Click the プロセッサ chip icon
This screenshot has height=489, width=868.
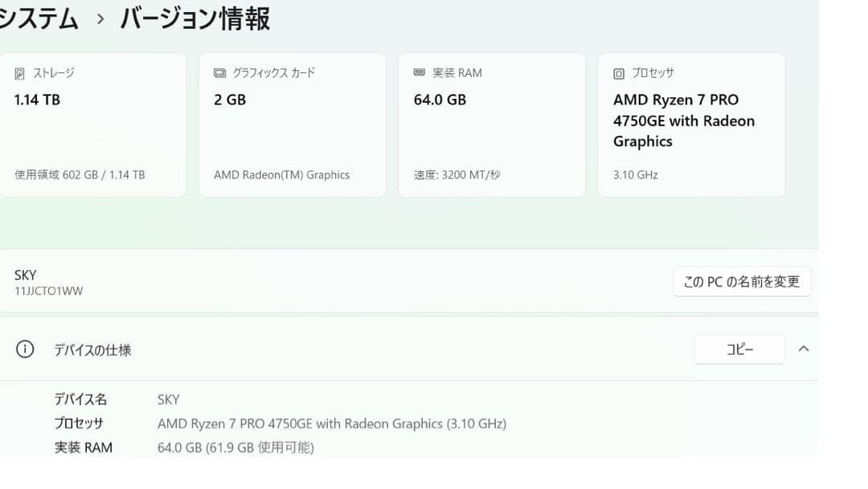[x=617, y=72]
